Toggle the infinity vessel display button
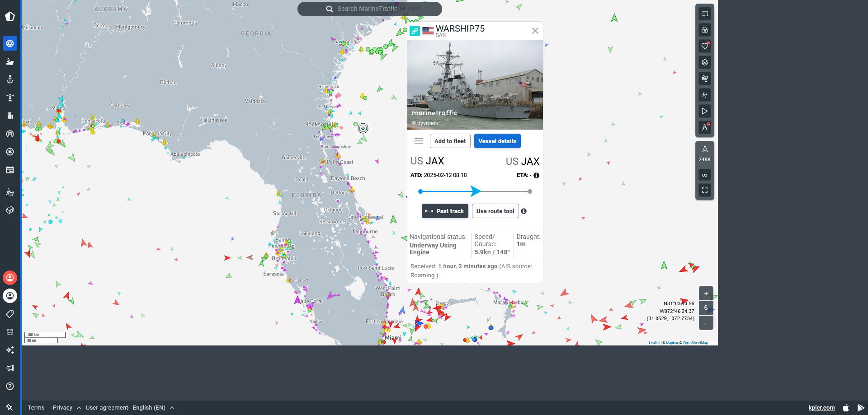868x415 pixels. coord(704,175)
